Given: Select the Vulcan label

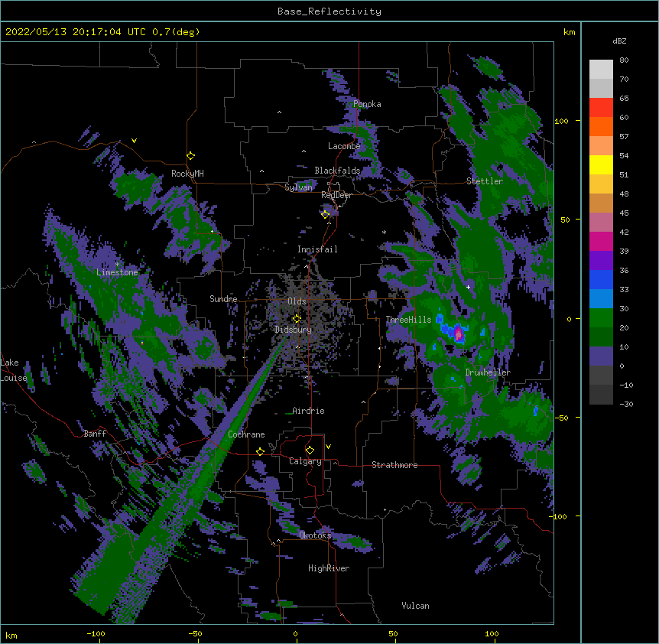Looking at the screenshot, I should pos(415,606).
